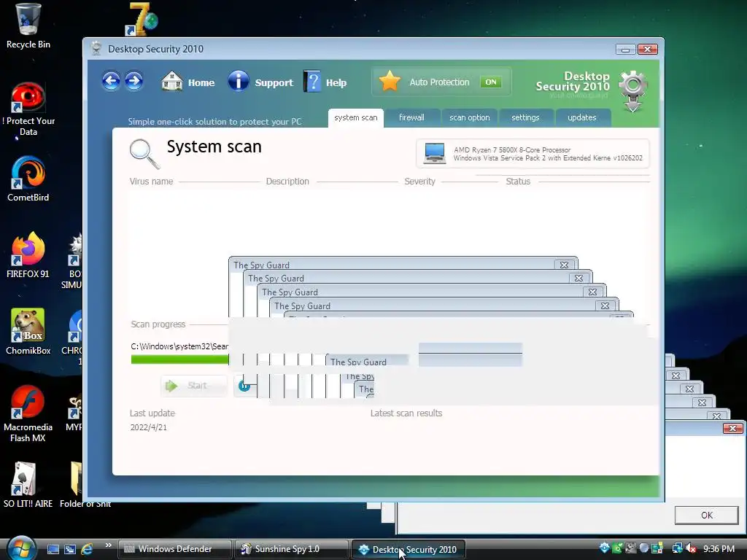The height and width of the screenshot is (560, 747).
Task: Click the muted volume tray icon
Action: pos(692,548)
